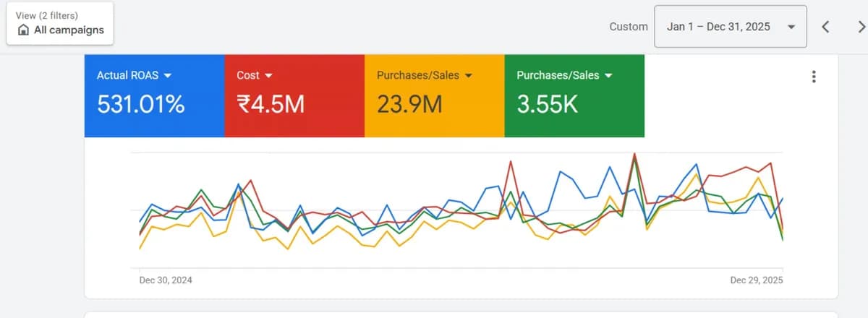Select the ₹4.5M cost value

[x=271, y=105]
